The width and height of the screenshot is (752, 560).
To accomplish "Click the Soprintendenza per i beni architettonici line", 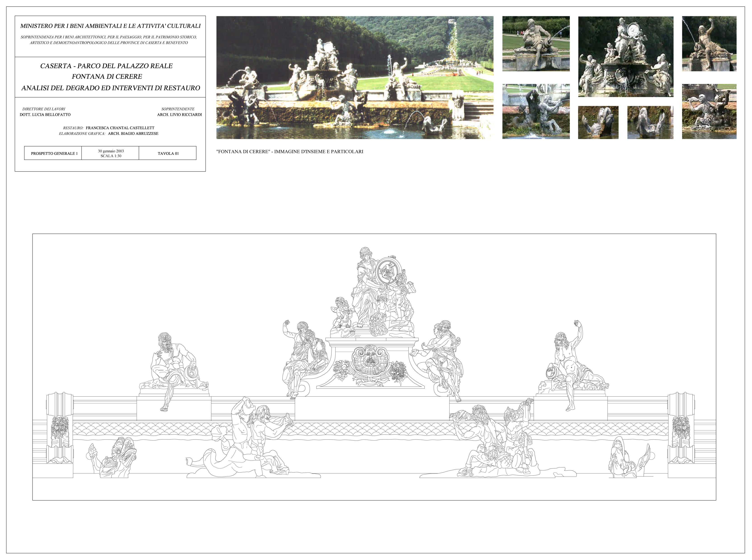I will 109,40.
